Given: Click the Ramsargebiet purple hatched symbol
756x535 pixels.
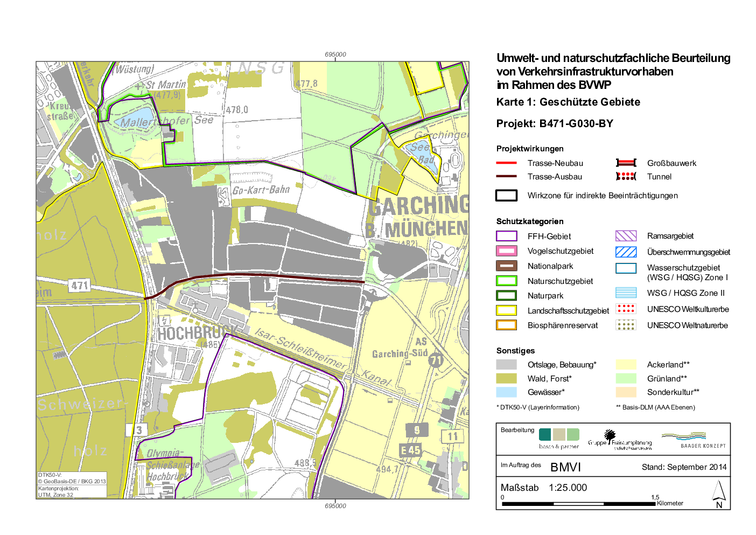Looking at the screenshot, I should pos(626,236).
